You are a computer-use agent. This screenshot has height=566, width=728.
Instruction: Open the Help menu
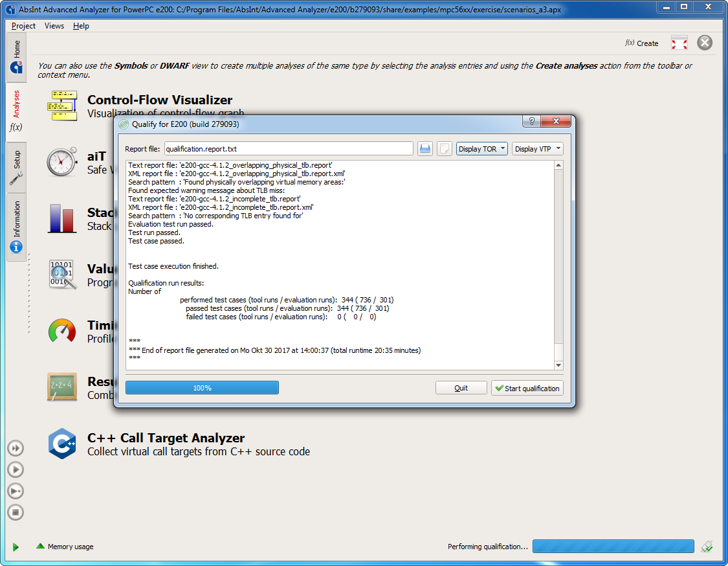point(81,26)
